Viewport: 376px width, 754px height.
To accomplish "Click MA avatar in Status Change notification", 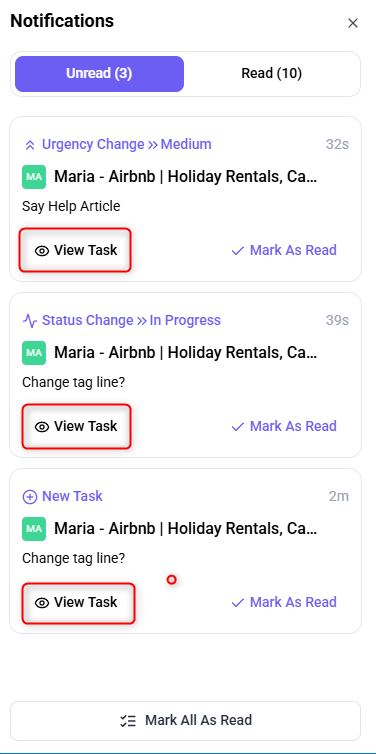I will point(34,353).
